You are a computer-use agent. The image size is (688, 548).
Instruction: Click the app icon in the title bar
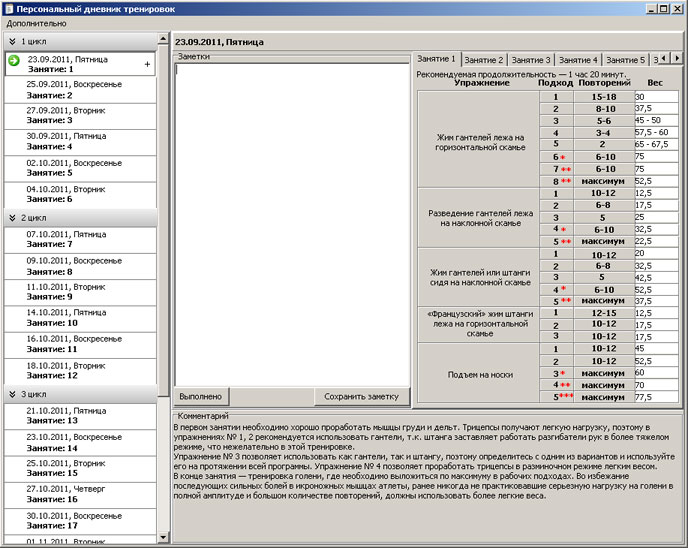pos(8,7)
